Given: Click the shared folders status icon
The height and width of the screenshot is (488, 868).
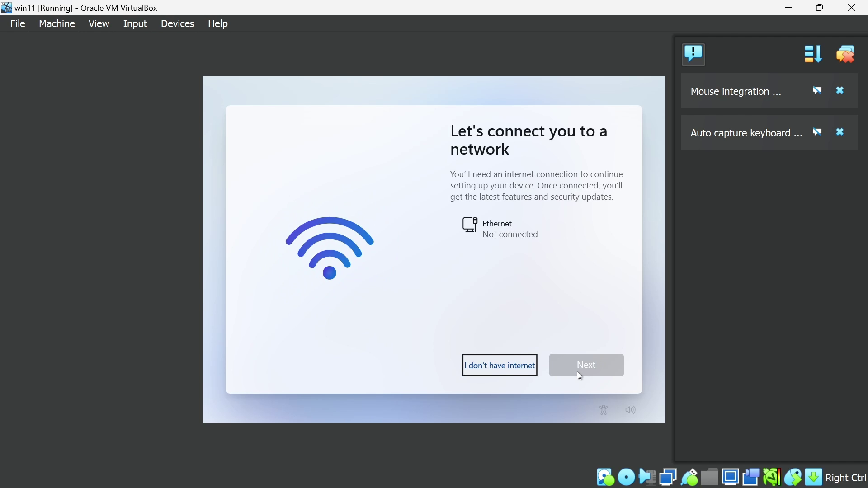Looking at the screenshot, I should tap(710, 477).
